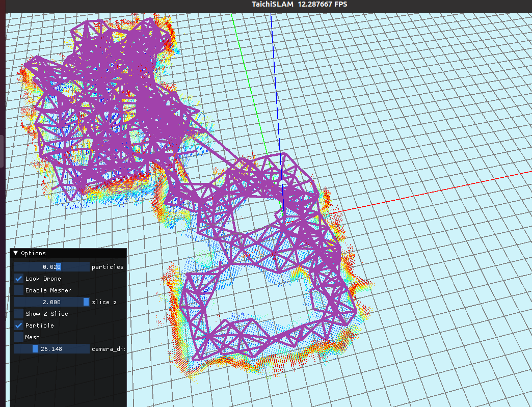This screenshot has width=532, height=407.
Task: Click the 'slice z' label text
Action: click(104, 302)
